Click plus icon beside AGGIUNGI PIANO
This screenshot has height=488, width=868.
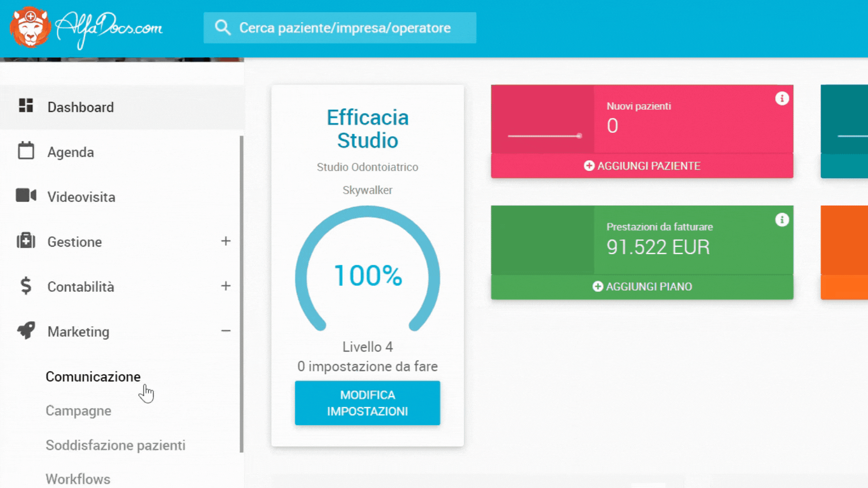(x=598, y=286)
